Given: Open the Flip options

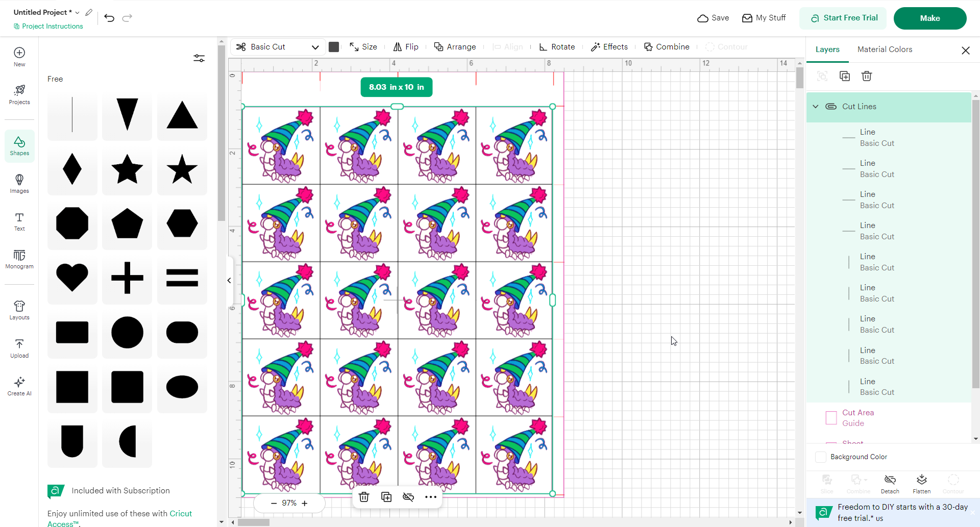Looking at the screenshot, I should tap(406, 47).
